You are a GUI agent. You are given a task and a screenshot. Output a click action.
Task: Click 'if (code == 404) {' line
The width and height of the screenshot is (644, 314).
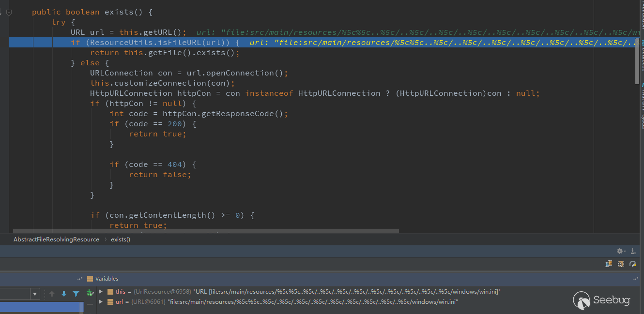coord(153,164)
